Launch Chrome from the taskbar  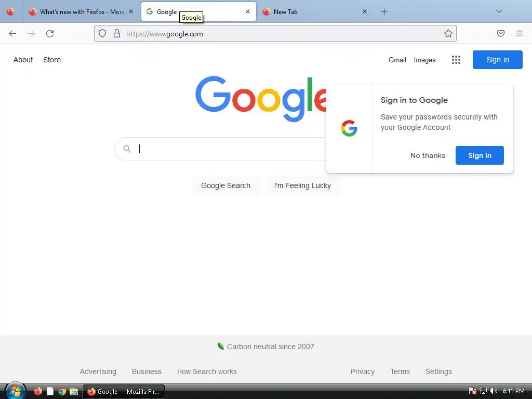click(62, 391)
